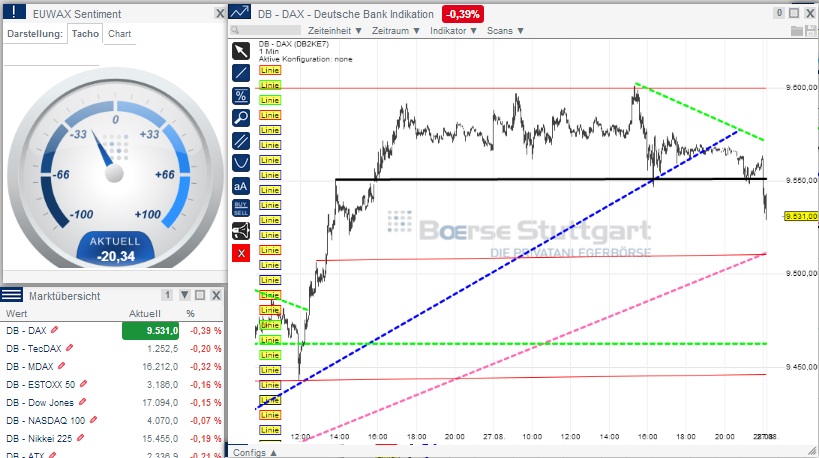Click the DB - DAX - Deutsche Bank Indikation title

(346, 14)
